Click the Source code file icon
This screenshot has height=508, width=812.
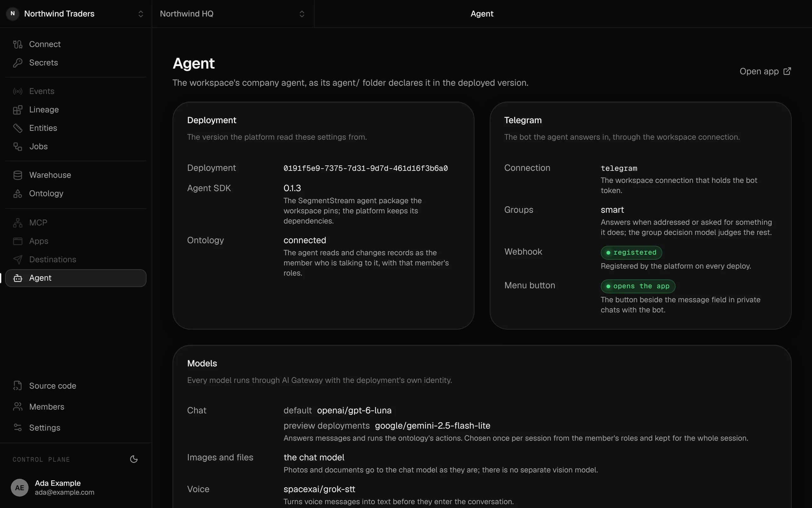click(x=17, y=386)
